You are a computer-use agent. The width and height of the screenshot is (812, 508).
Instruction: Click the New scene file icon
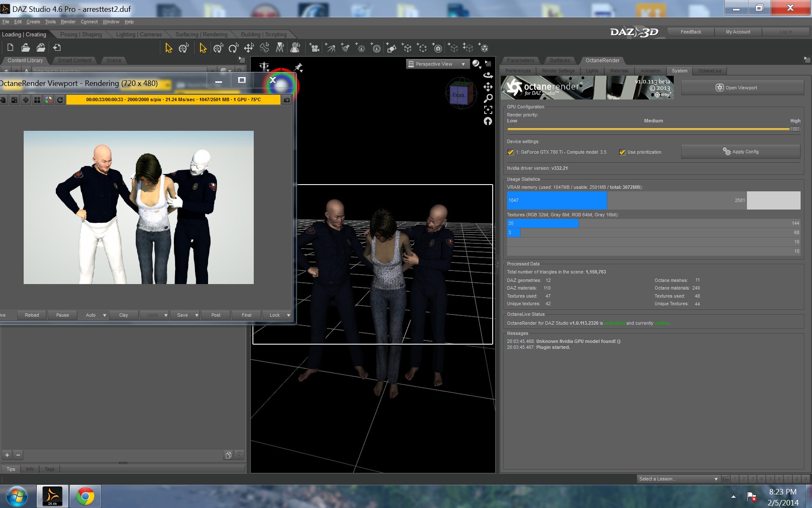coord(10,48)
